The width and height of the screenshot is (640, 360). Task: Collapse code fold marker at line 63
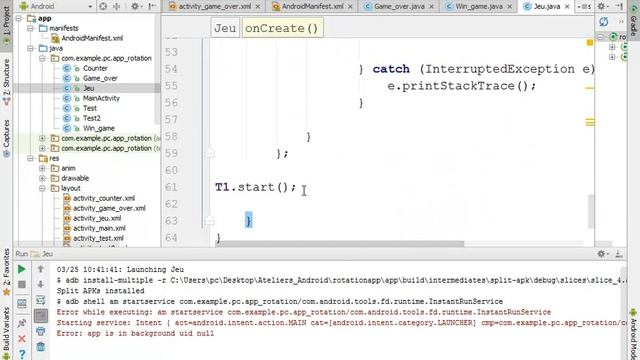209,220
